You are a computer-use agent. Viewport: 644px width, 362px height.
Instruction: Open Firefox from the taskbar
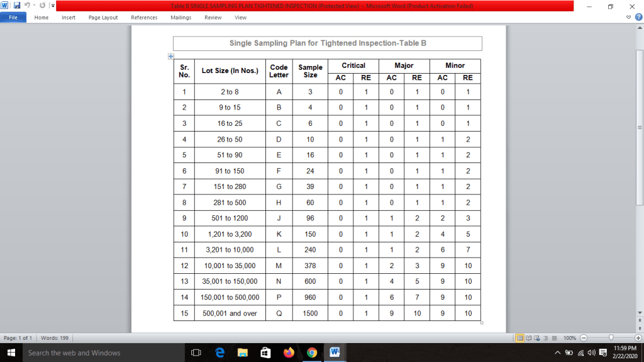(289, 353)
